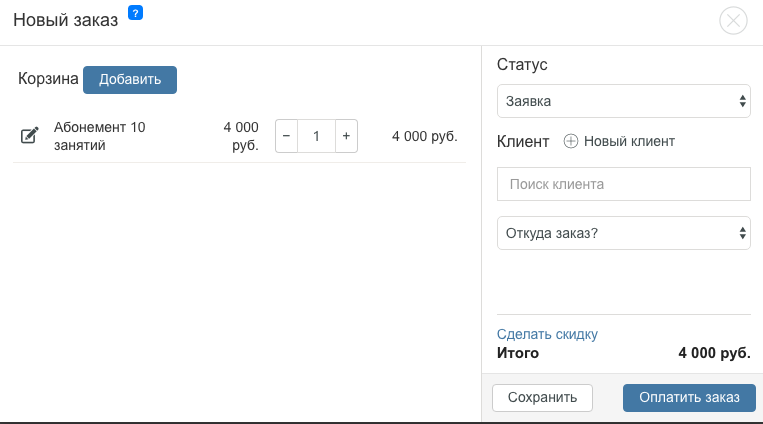Click the Оплатить заказ button
Screen dimensions: 763x424
point(689,398)
